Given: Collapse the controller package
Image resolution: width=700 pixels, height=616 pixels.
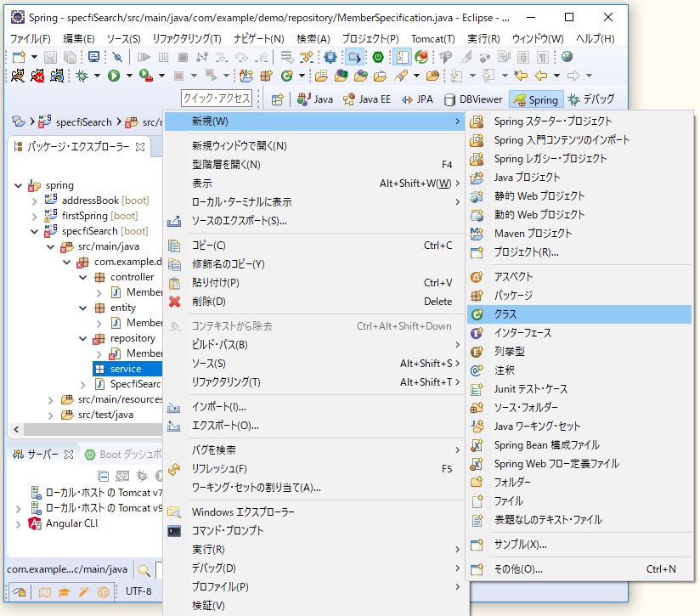Looking at the screenshot, I should click(83, 278).
